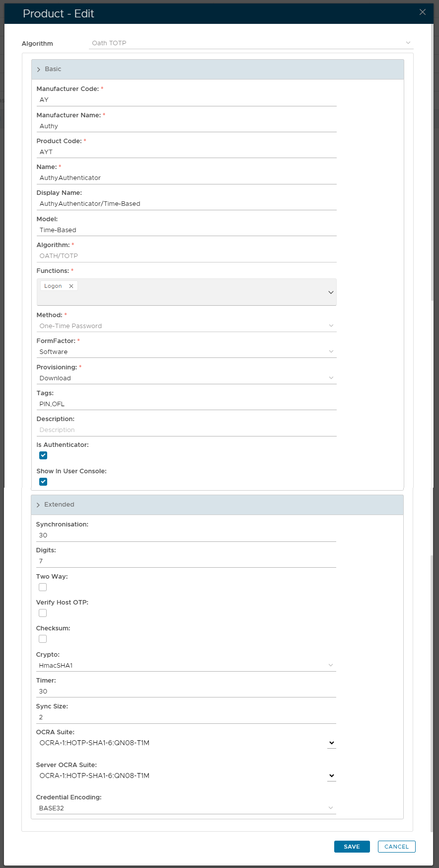Open the Crypto dropdown
Screen dimensions: 439x868
coord(186,666)
